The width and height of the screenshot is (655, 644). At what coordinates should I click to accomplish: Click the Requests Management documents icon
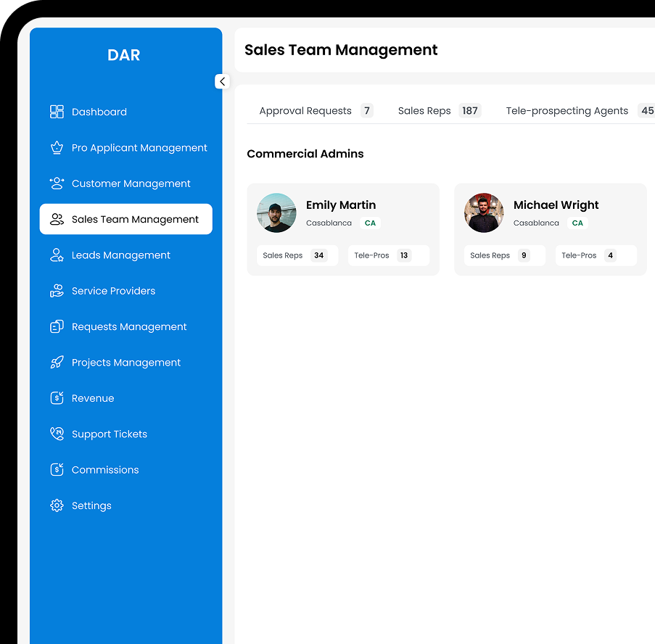57,326
